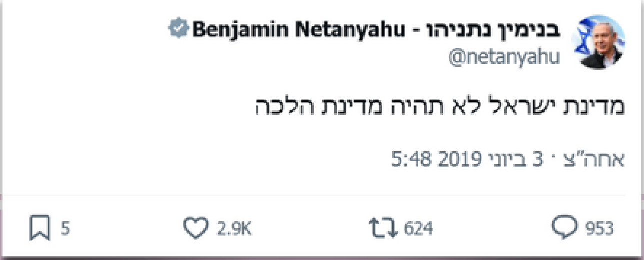This screenshot has width=644, height=260.
Task: Click the 953 replies count
Action: coord(599,229)
